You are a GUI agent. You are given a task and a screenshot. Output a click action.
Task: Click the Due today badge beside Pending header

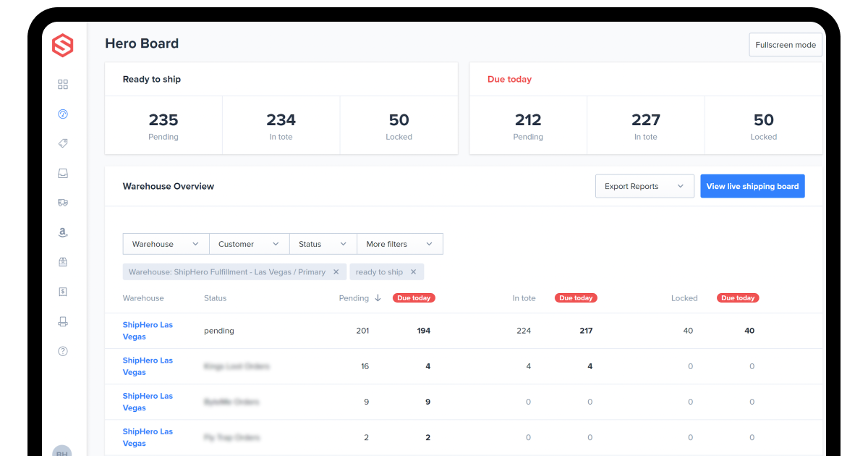coord(414,298)
